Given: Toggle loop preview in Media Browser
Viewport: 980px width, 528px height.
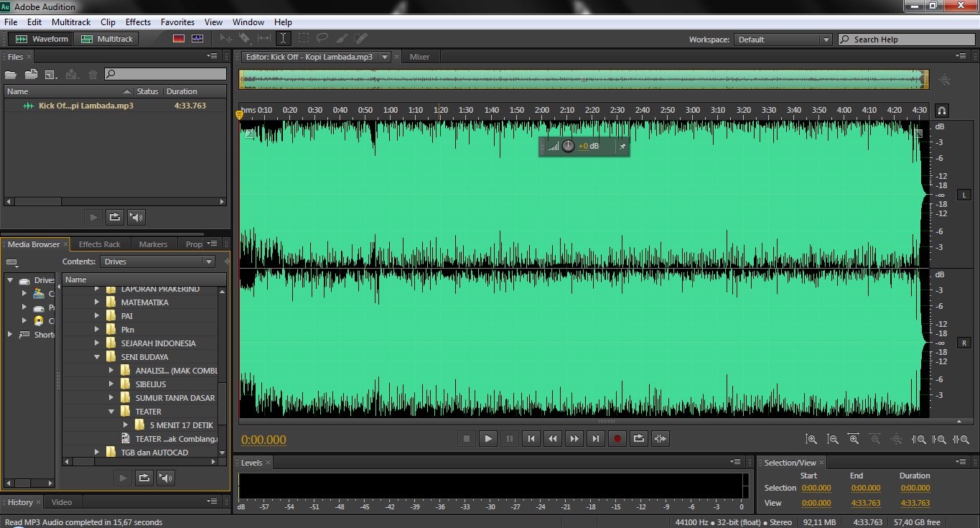Looking at the screenshot, I should [144, 478].
